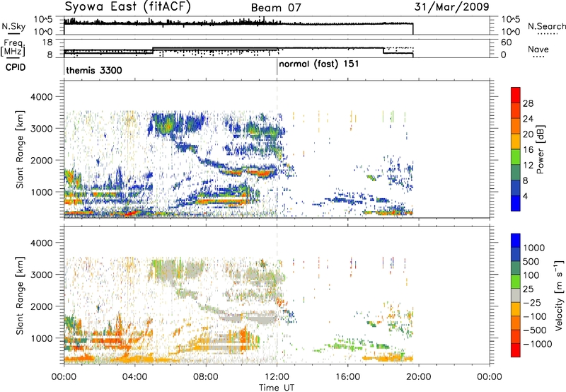Click the '2000' tick on the velocity plot

41,306
